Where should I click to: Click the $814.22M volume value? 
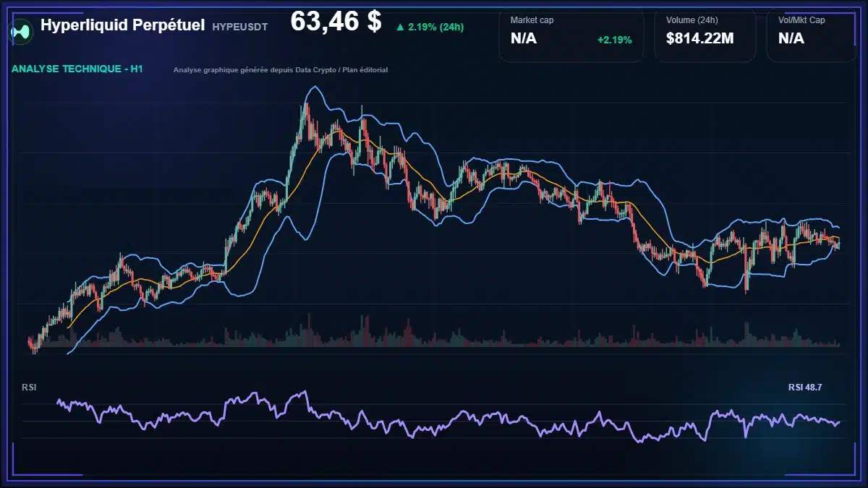pyautogui.click(x=699, y=38)
